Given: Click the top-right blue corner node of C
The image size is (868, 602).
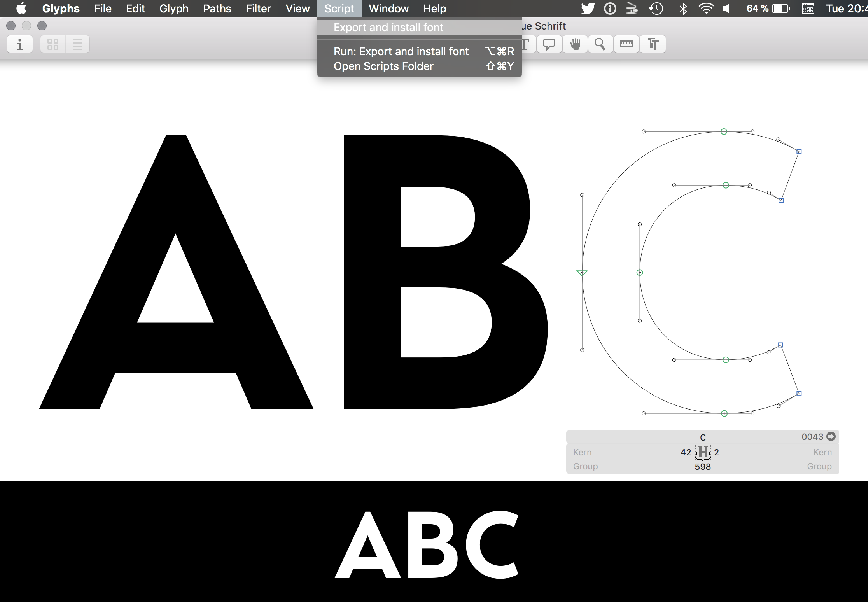Looking at the screenshot, I should point(799,152).
